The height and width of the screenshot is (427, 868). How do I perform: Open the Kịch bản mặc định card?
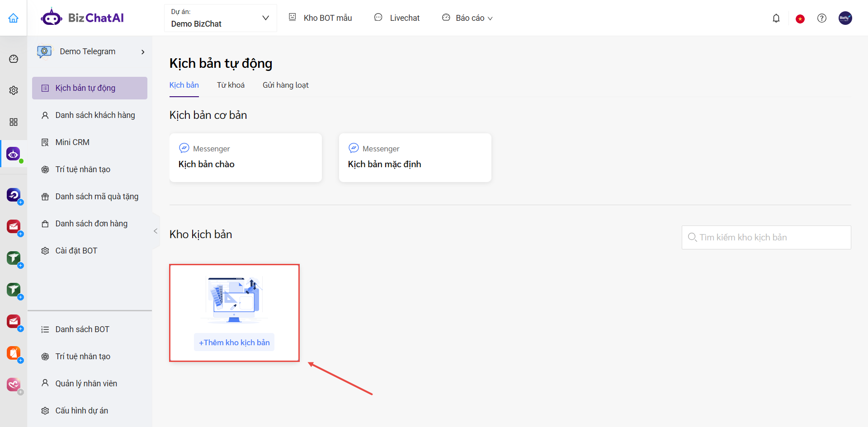click(x=415, y=158)
